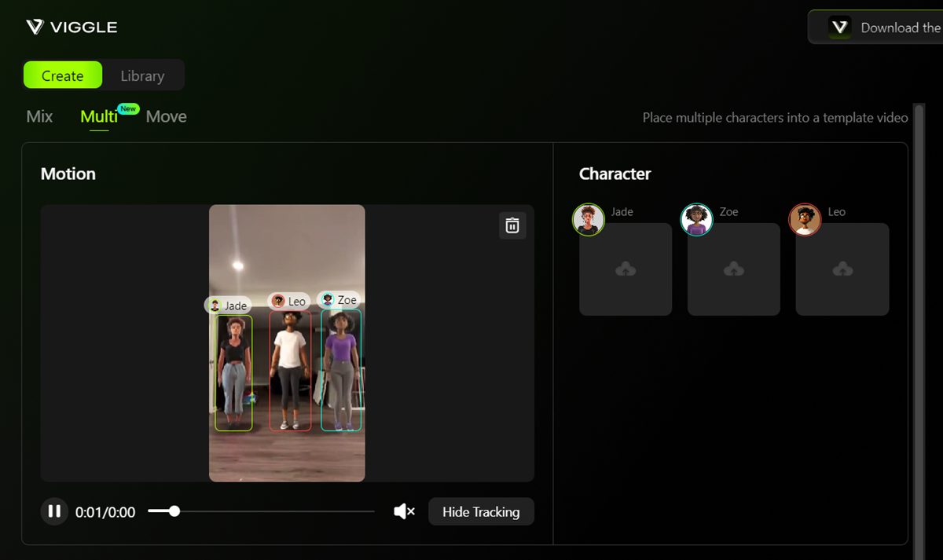The height and width of the screenshot is (560, 943).
Task: Click Zoe's avatar in Character panel
Action: tap(696, 220)
